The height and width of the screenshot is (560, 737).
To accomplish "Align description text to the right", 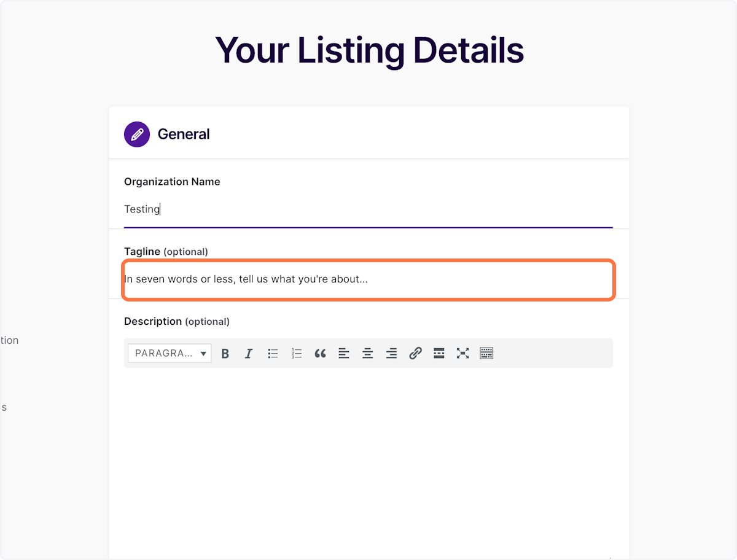I will [391, 353].
